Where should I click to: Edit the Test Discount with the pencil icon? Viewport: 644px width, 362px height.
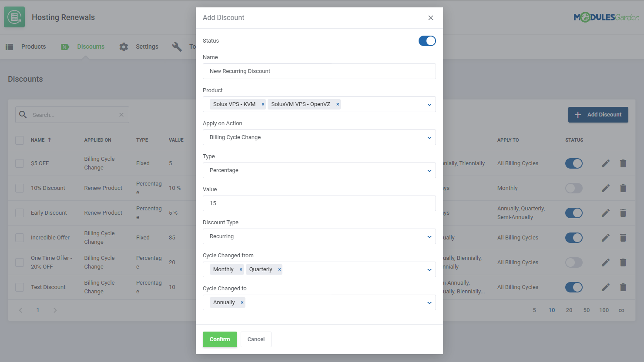point(605,287)
